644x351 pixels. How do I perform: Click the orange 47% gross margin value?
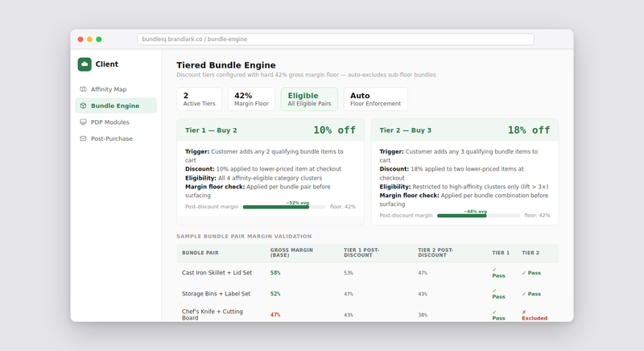click(x=275, y=315)
